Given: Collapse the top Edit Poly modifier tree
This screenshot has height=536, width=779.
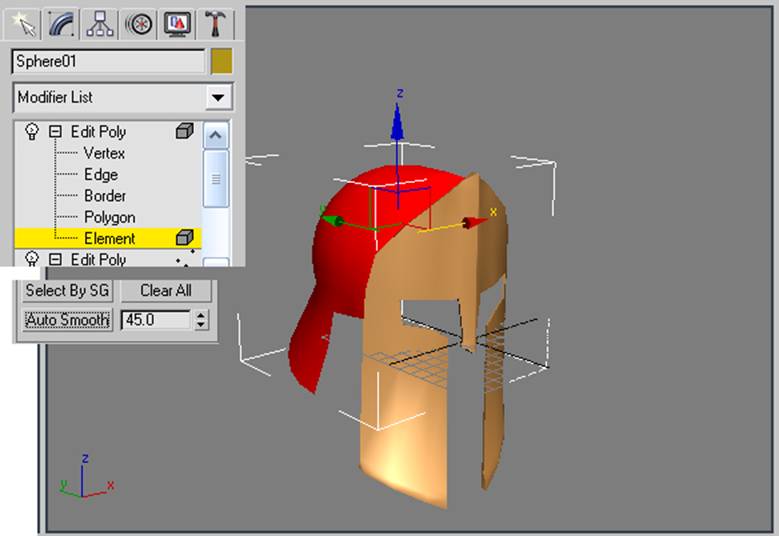Looking at the screenshot, I should click(x=55, y=132).
